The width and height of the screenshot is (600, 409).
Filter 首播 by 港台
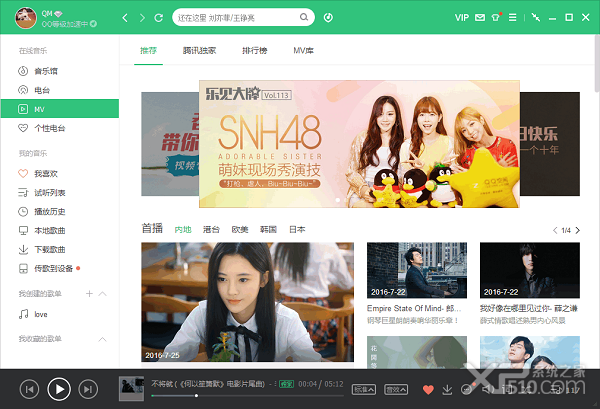[x=211, y=230]
